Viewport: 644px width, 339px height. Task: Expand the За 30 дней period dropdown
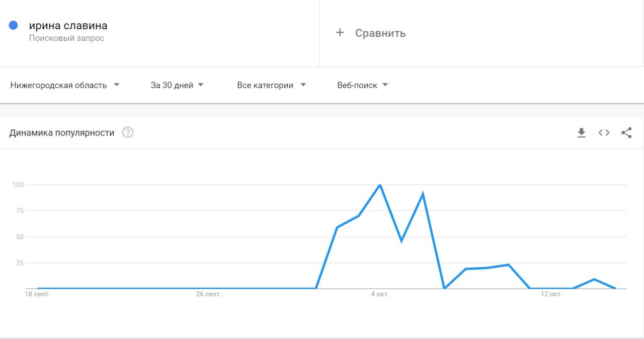coord(177,85)
